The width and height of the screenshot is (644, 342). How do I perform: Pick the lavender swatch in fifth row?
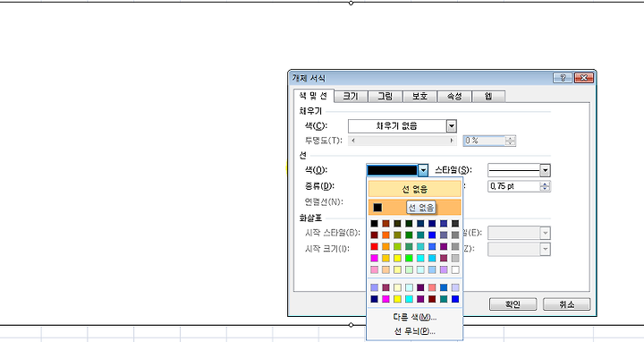[x=444, y=269]
